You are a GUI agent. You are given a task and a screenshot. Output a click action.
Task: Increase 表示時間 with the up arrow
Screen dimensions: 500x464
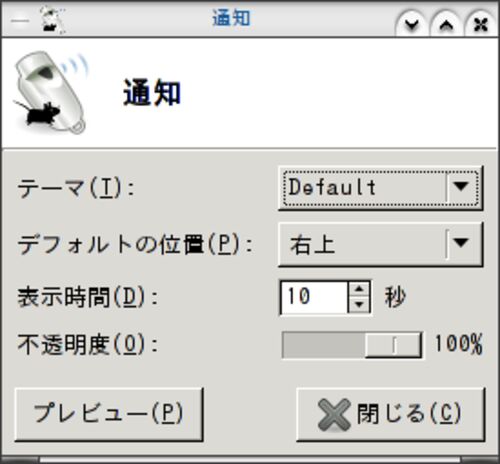tap(359, 289)
